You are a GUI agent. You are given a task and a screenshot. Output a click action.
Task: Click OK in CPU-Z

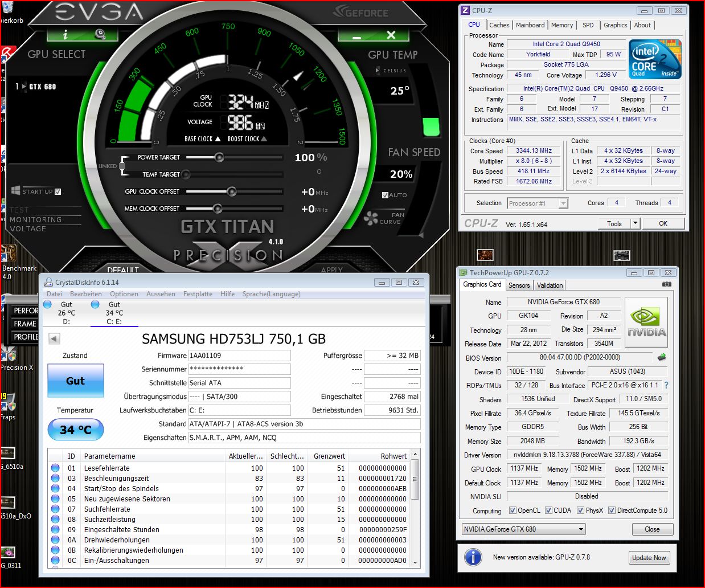[x=663, y=223]
